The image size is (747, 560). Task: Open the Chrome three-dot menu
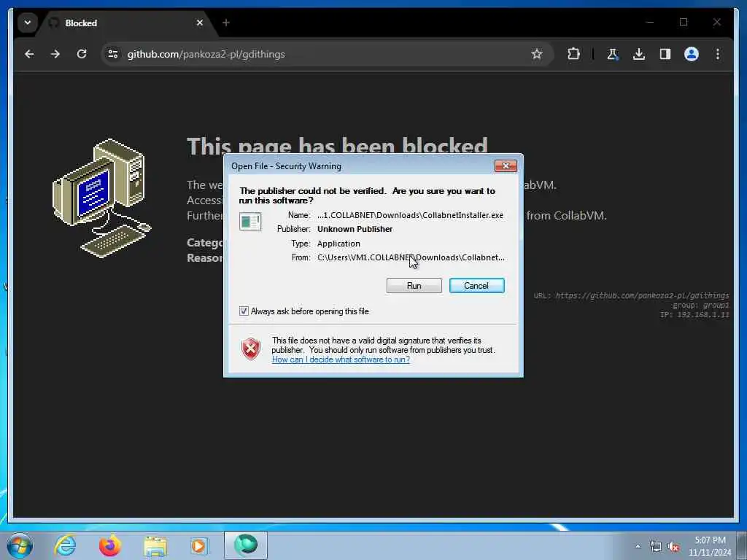pyautogui.click(x=718, y=54)
